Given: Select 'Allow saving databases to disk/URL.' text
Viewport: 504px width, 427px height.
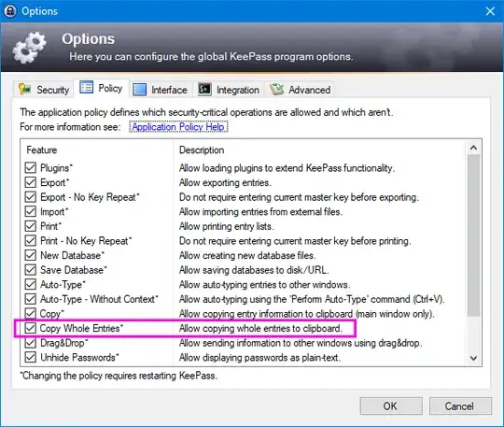Looking at the screenshot, I should tap(254, 270).
